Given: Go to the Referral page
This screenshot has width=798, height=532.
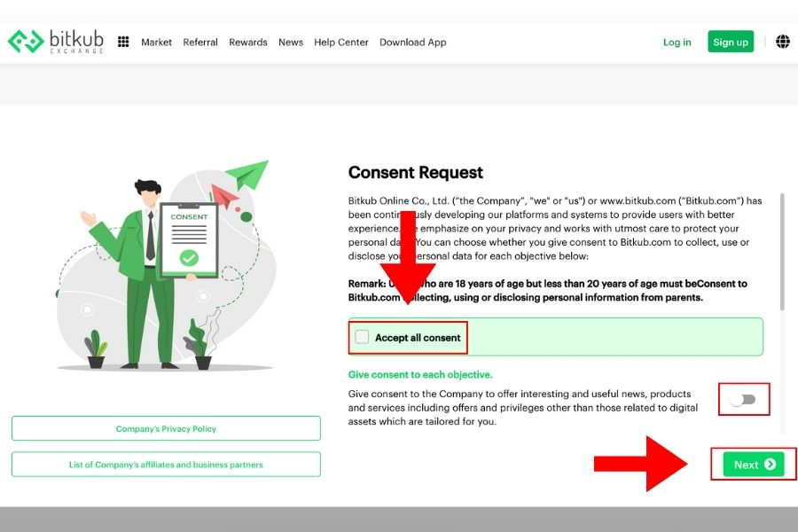Looking at the screenshot, I should 200,43.
